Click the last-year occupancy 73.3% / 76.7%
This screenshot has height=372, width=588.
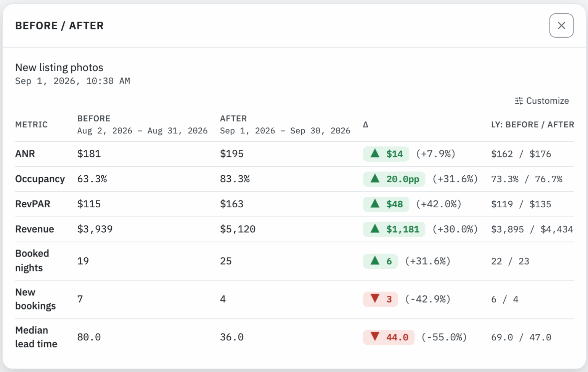pyautogui.click(x=527, y=179)
